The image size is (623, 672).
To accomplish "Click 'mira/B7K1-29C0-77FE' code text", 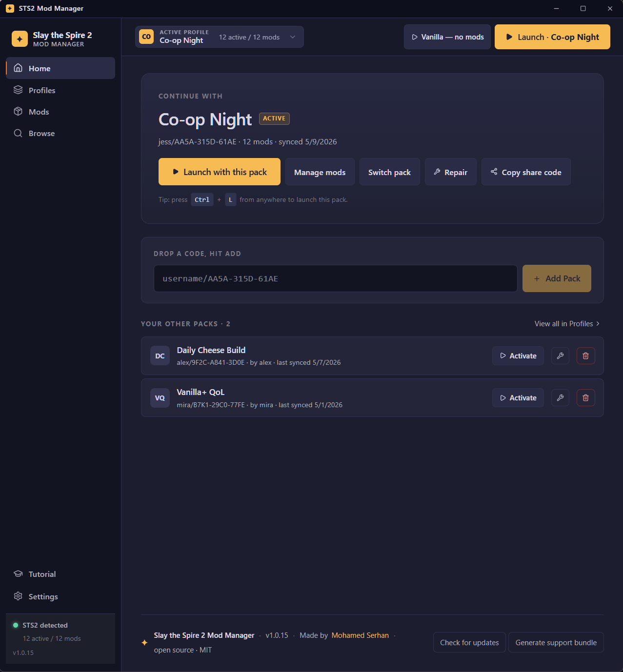I will 211,405.
